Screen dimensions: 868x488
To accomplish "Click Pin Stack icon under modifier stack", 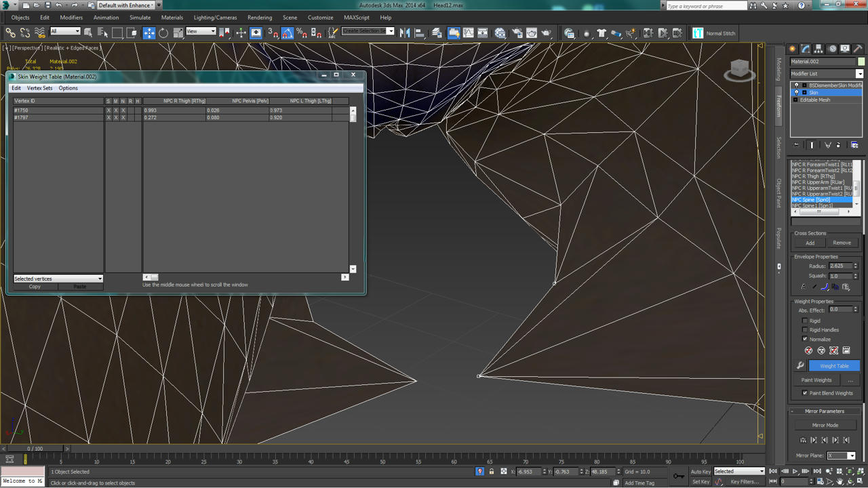I will [x=796, y=145].
